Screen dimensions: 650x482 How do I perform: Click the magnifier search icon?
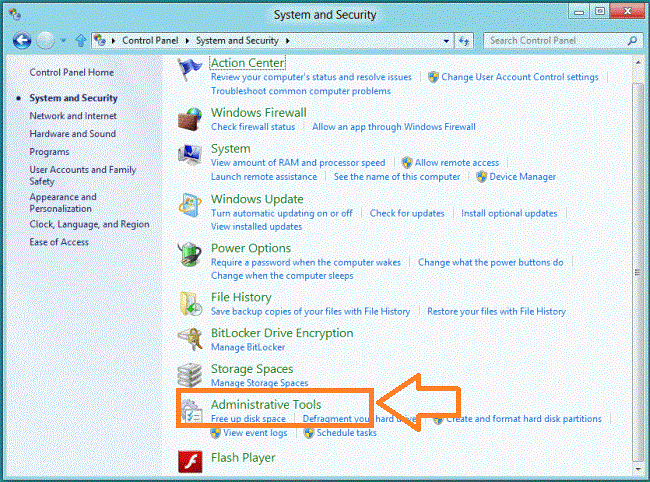(x=633, y=41)
